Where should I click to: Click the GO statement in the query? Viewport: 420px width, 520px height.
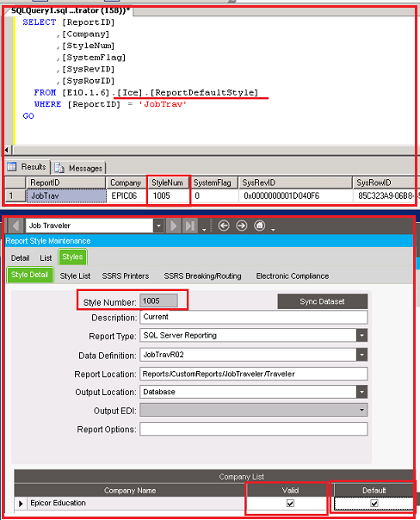(28, 116)
